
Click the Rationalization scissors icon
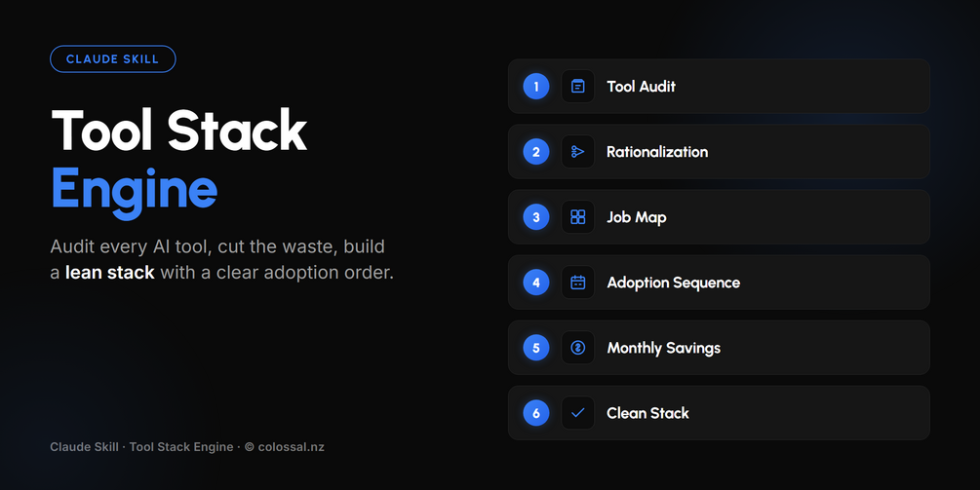577,152
